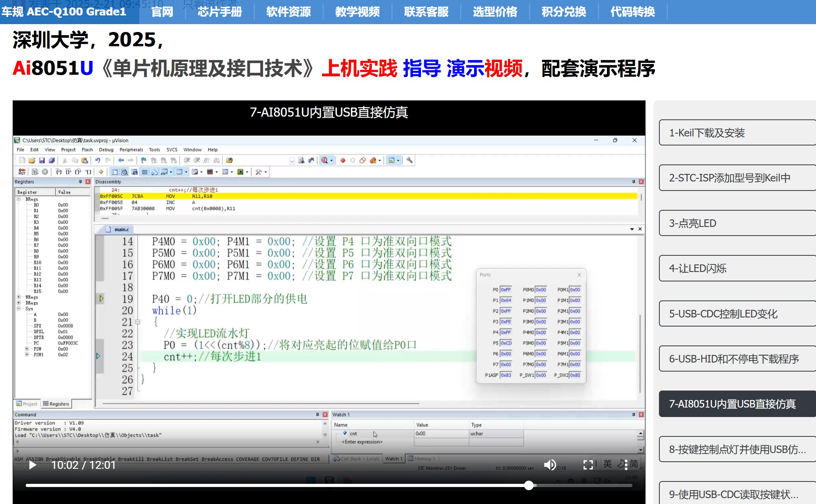Collapse the code block at line 21
This screenshot has width=816, height=504.
click(x=138, y=322)
